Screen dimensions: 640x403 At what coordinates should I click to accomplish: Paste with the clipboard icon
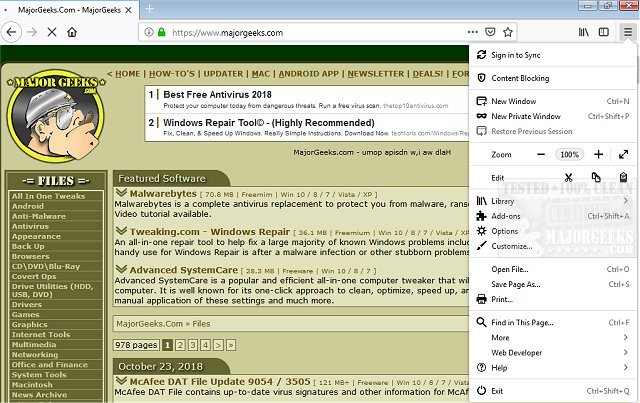click(x=623, y=178)
